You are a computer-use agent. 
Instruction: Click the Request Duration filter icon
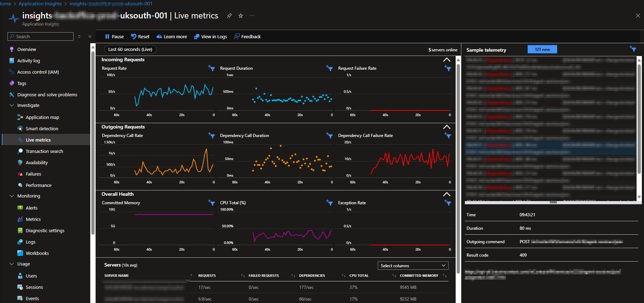(329, 68)
